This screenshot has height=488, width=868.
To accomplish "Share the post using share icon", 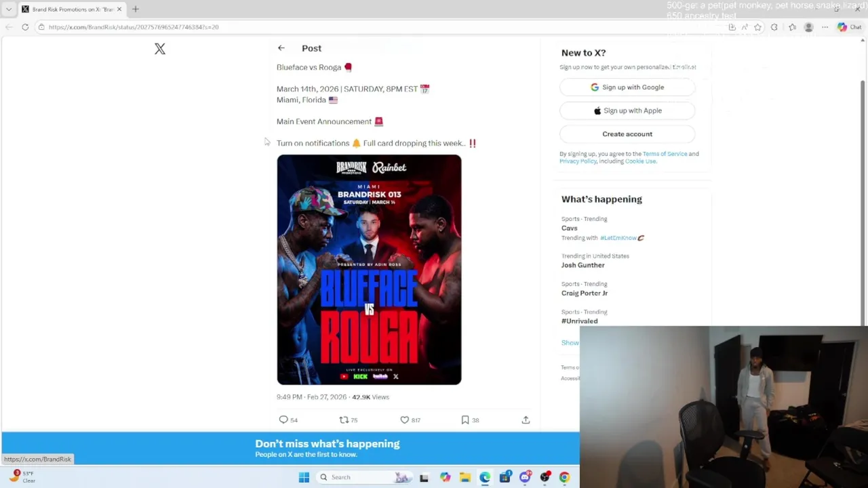I will coord(526,420).
